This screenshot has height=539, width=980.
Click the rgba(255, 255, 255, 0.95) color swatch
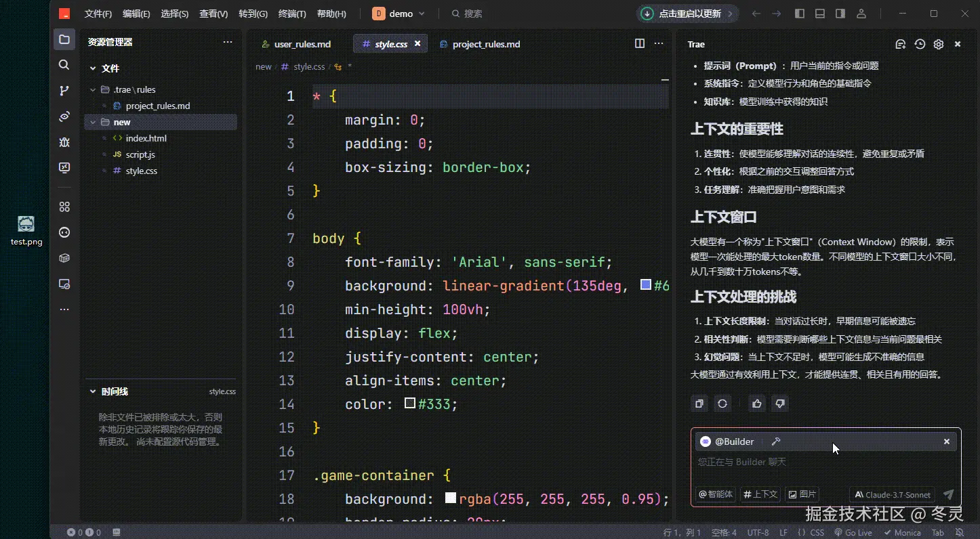[x=450, y=498]
